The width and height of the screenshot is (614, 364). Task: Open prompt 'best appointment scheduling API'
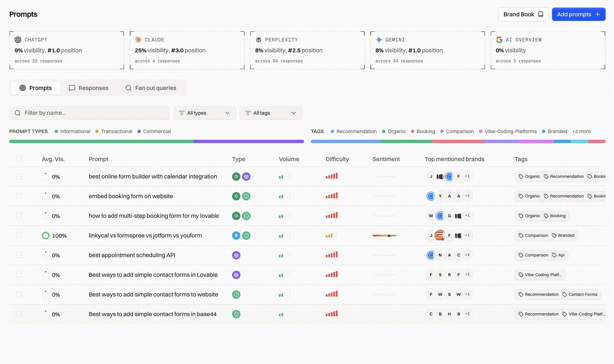132,255
